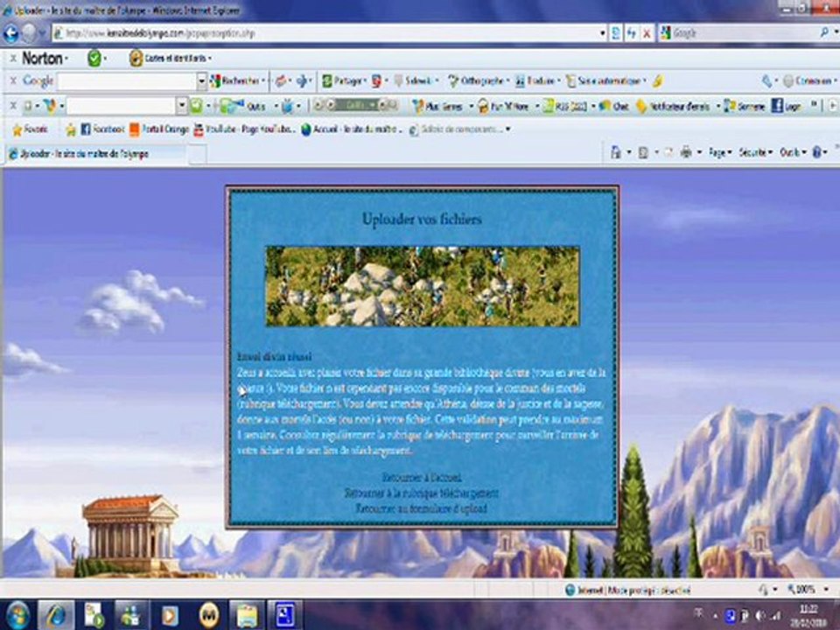Click the Home page icon in command bar
This screenshot has height=630, width=840.
point(616,152)
